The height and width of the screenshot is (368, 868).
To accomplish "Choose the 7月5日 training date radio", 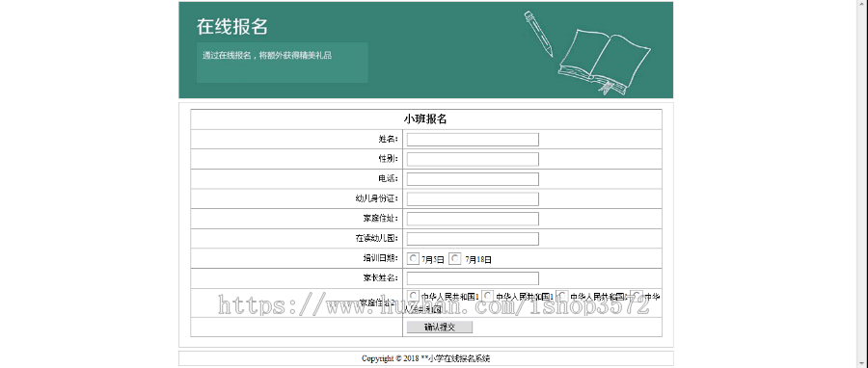I will tap(413, 258).
